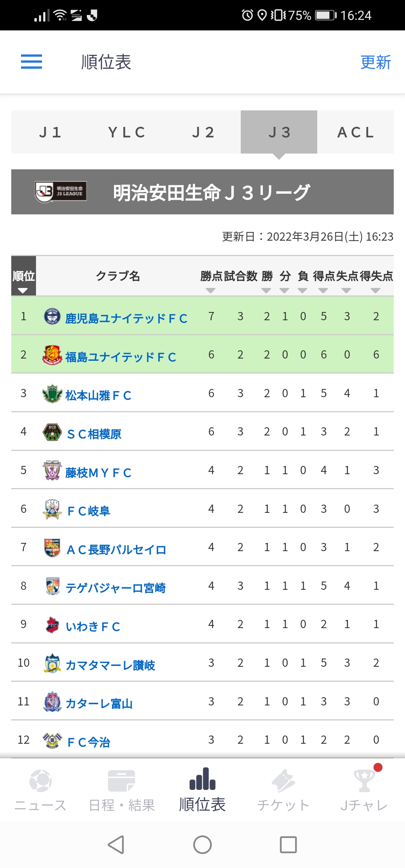Sort standings by 勝点 arrow
Image resolution: width=405 pixels, height=868 pixels.
[211, 291]
